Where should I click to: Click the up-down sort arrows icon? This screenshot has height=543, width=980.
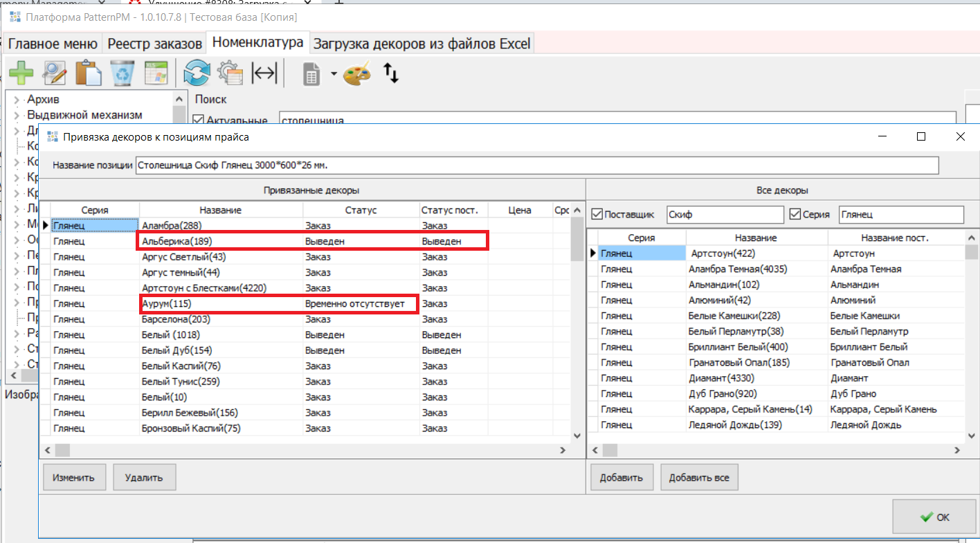pyautogui.click(x=391, y=73)
